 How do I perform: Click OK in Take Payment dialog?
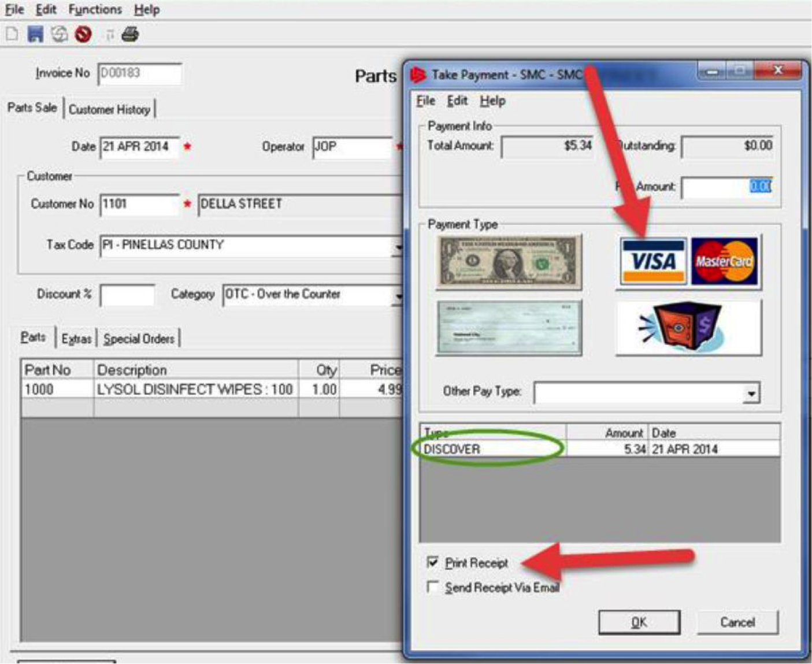coord(639,622)
